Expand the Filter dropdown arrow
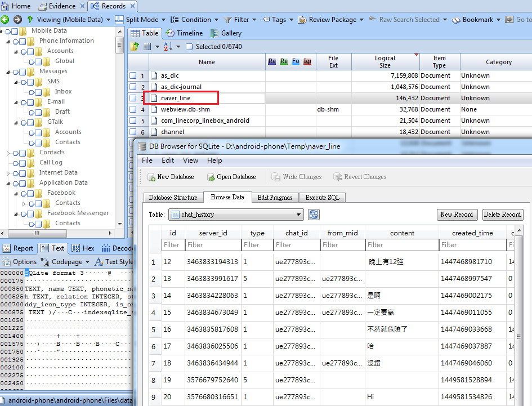 pyautogui.click(x=254, y=20)
